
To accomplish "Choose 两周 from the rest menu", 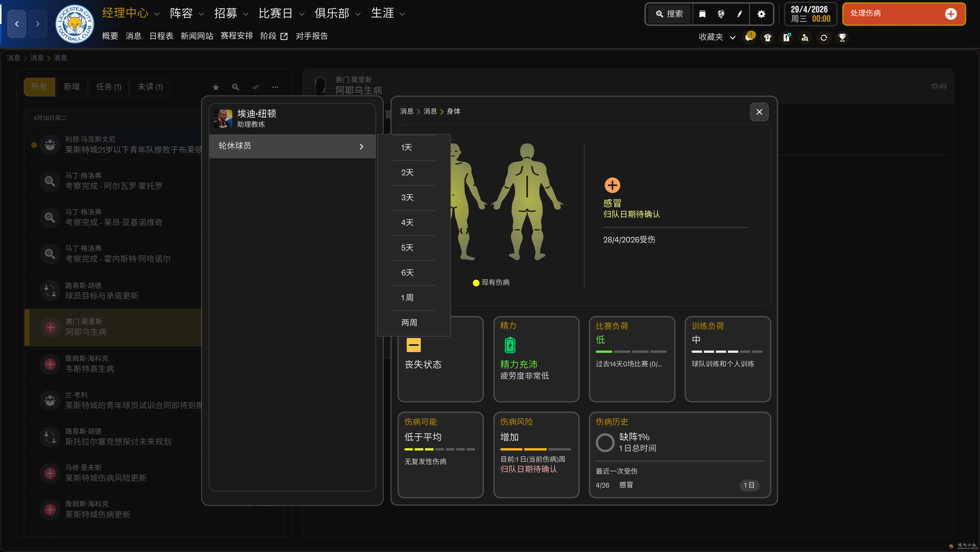I will pyautogui.click(x=409, y=323).
